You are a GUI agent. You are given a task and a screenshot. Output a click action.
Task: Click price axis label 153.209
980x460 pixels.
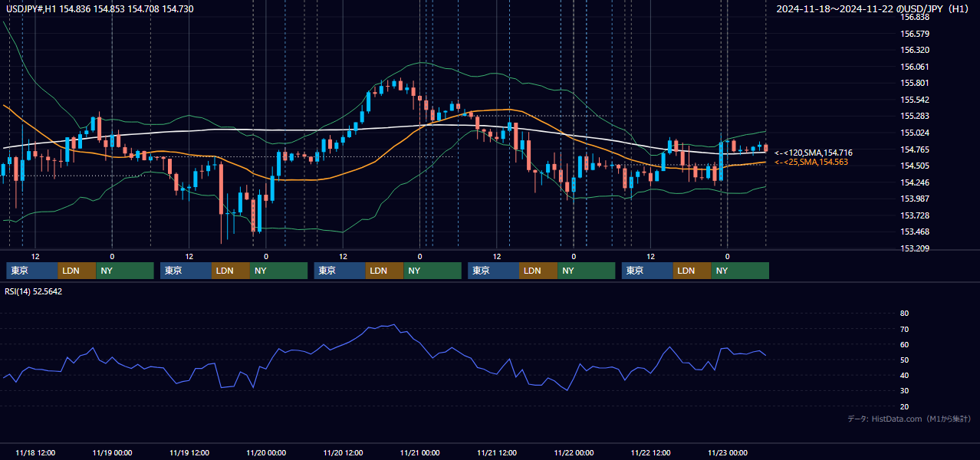tap(915, 248)
